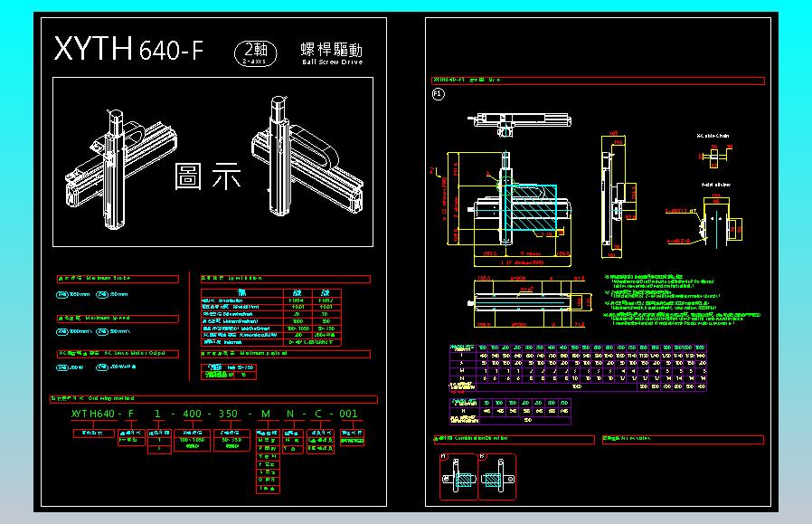Screen dimensions: 812x524
Task: Select the 'C' in the ordering code
Action: click(x=318, y=414)
